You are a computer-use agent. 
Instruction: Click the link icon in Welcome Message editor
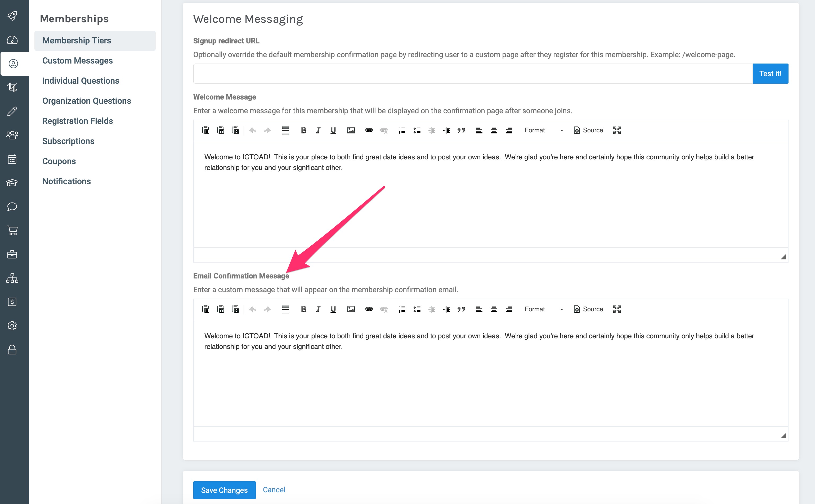click(369, 130)
